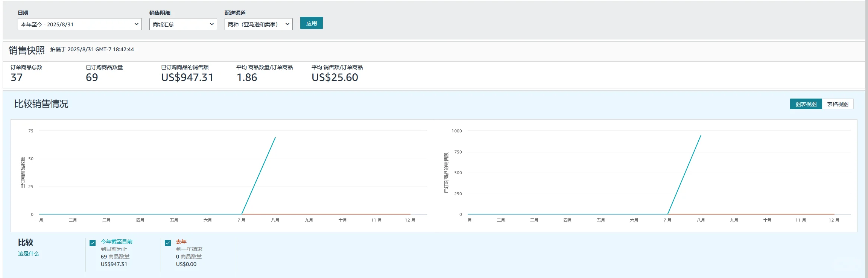Open the 配送渠道 dropdown

[x=258, y=24]
